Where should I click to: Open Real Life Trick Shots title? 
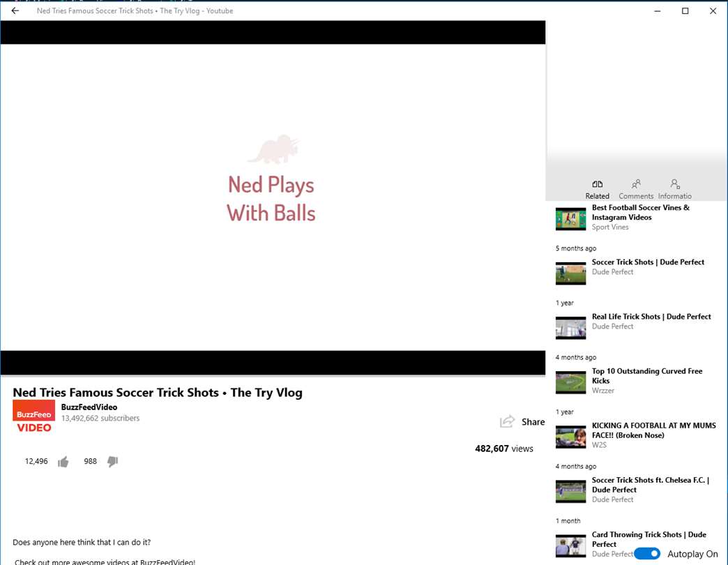click(x=651, y=316)
